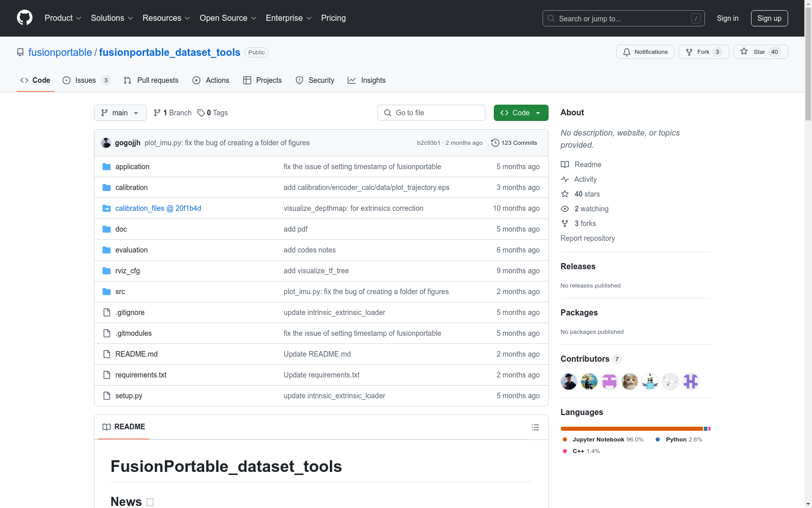Focus the Search or jump to field
812x508 pixels.
624,18
